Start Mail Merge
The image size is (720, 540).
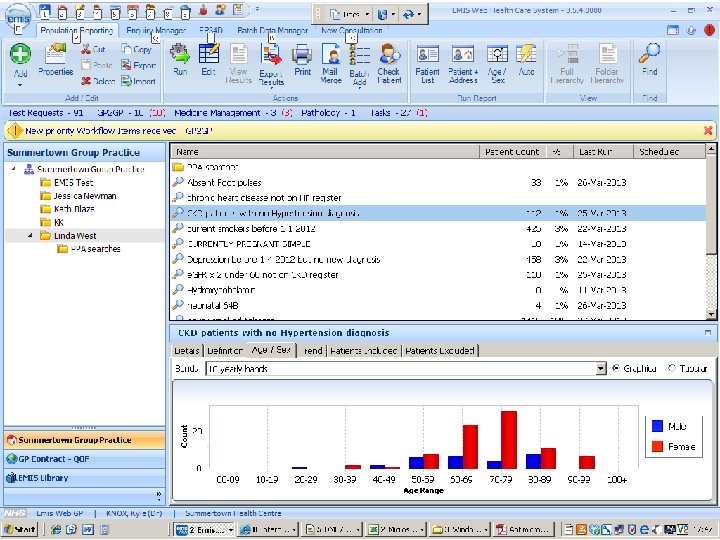[x=331, y=63]
